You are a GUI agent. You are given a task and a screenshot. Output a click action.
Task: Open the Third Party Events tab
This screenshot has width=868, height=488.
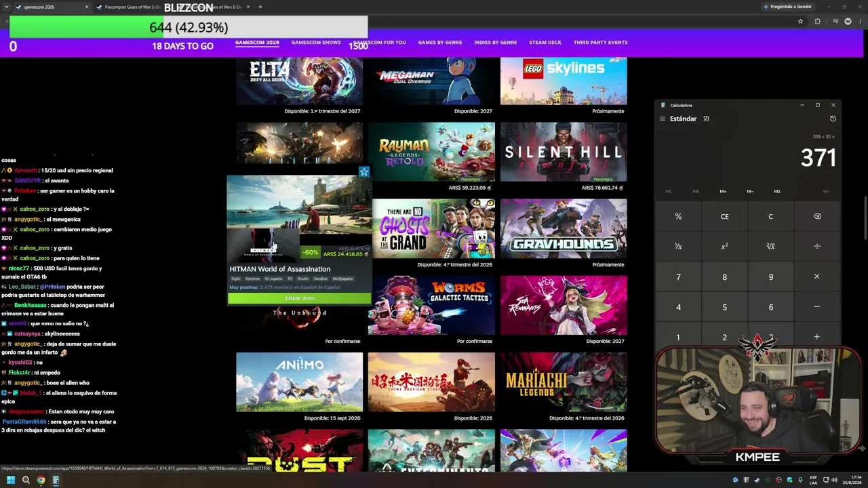coord(601,42)
